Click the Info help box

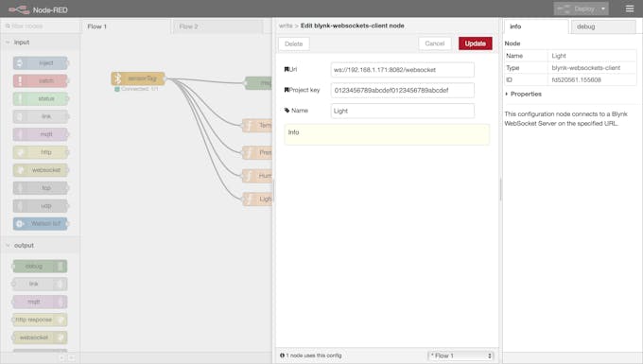pyautogui.click(x=387, y=134)
